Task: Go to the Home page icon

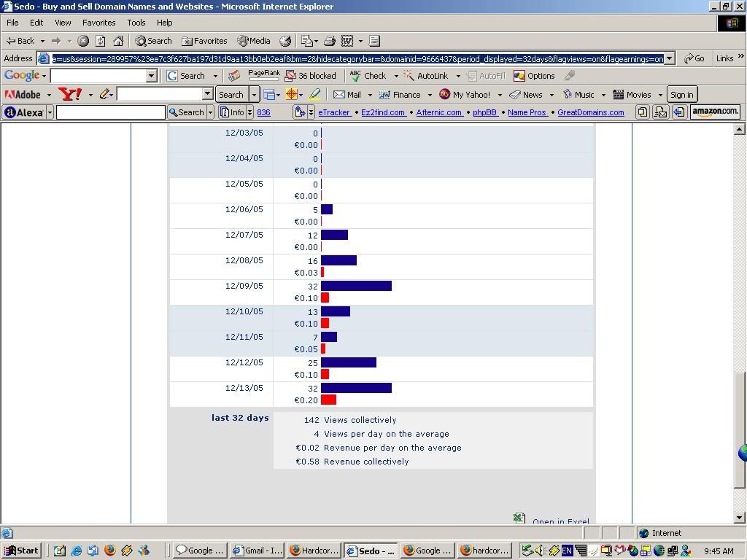Action: [x=118, y=41]
